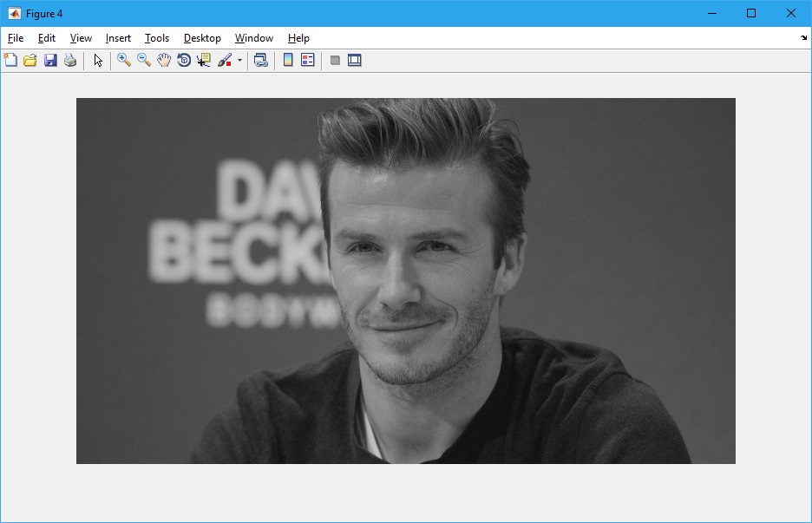Open the Insert menu

[x=118, y=38]
